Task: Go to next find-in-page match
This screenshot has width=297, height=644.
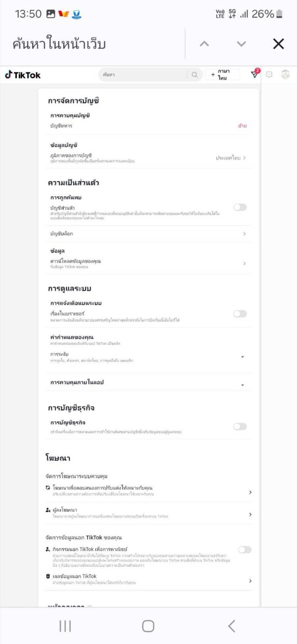Action: click(241, 44)
